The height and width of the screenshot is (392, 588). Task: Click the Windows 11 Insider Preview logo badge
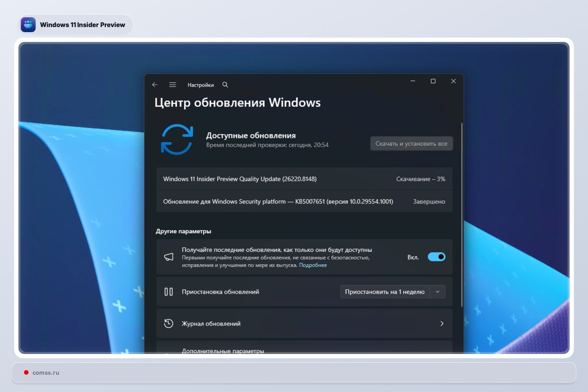(x=28, y=24)
